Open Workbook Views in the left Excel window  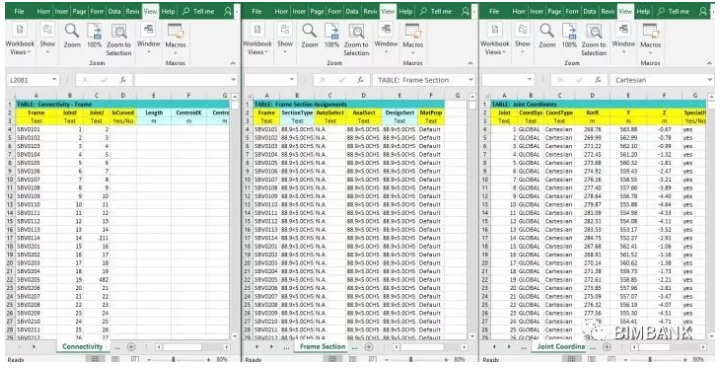19,39
